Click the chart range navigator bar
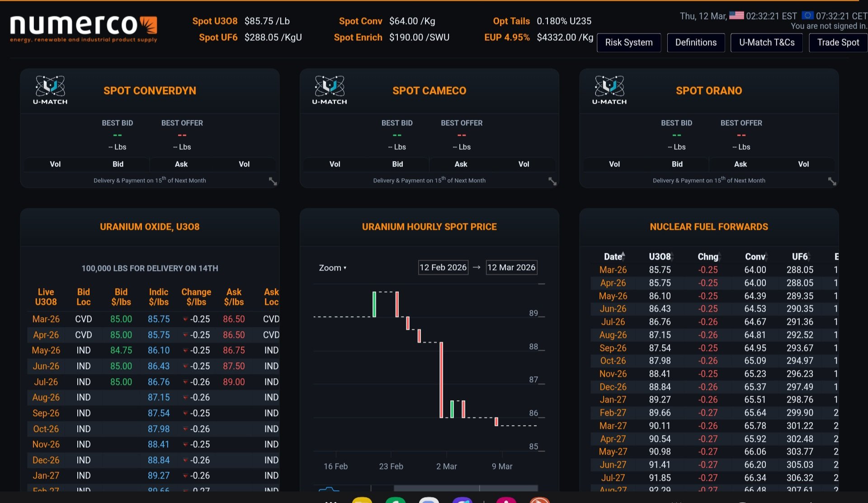The image size is (868, 503). click(466, 489)
